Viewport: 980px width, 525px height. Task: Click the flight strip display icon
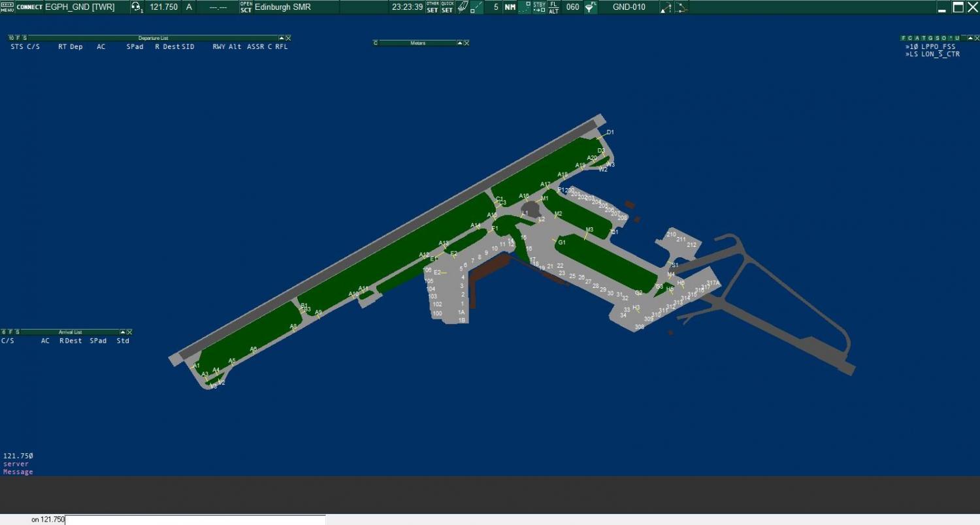pyautogui.click(x=462, y=7)
